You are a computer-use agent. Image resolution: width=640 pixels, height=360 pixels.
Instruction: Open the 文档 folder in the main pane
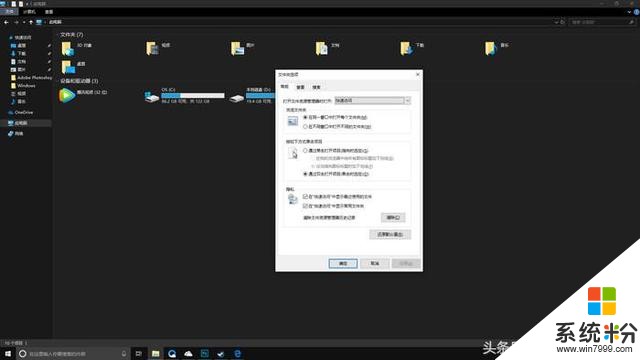[322, 49]
